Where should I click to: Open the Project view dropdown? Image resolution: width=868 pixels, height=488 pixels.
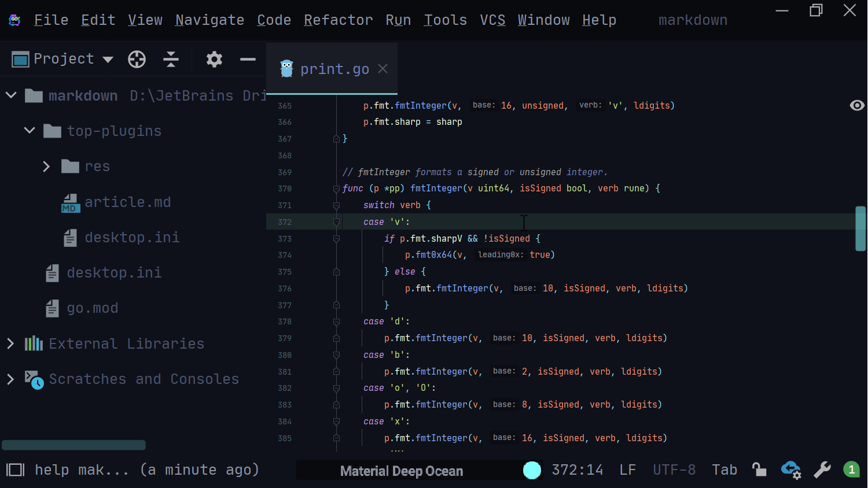[x=108, y=59]
